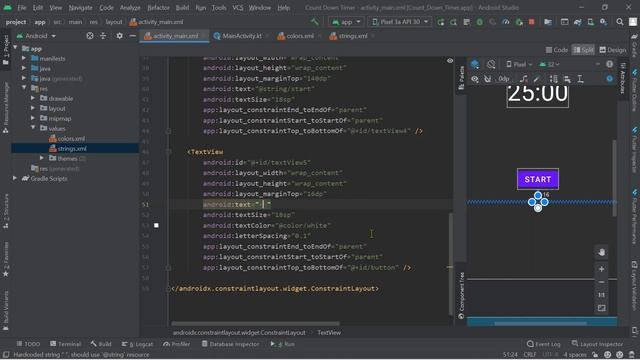Viewport: 640px width, 360px height.
Task: Click the Make Project hammer icon
Action: click(x=314, y=22)
